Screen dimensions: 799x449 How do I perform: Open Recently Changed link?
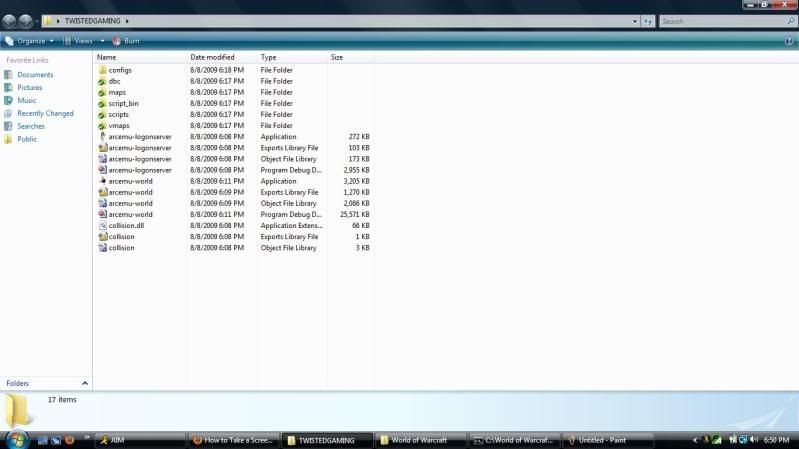45,113
